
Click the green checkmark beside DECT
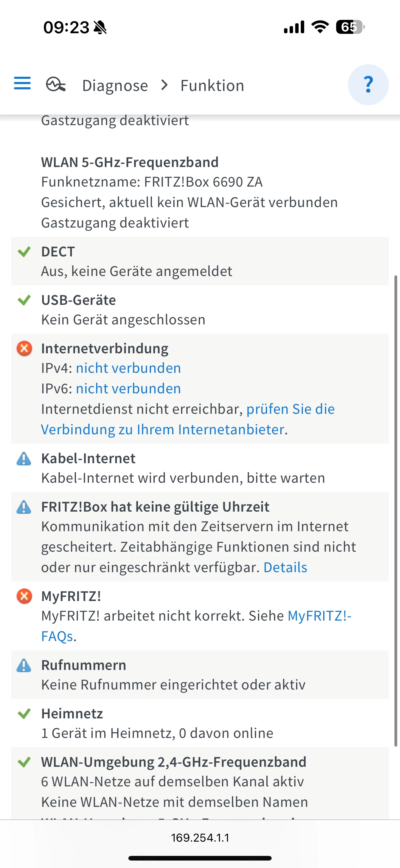click(x=24, y=252)
